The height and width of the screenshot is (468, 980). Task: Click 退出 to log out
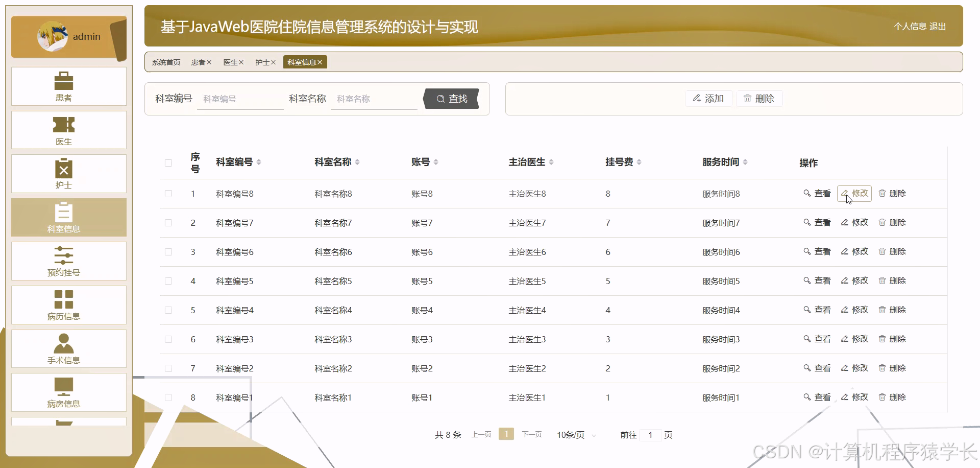(938, 27)
